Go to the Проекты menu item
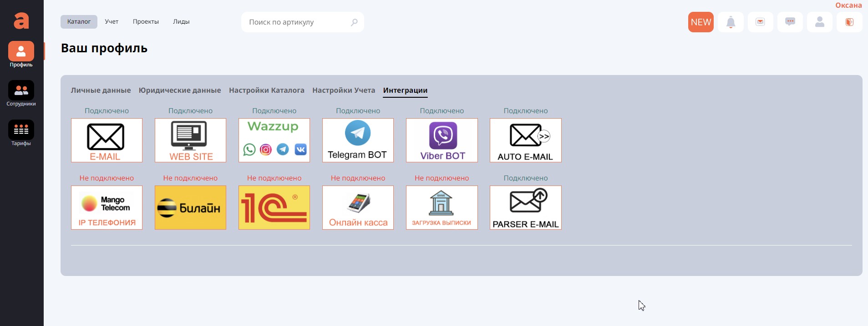 pyautogui.click(x=146, y=22)
